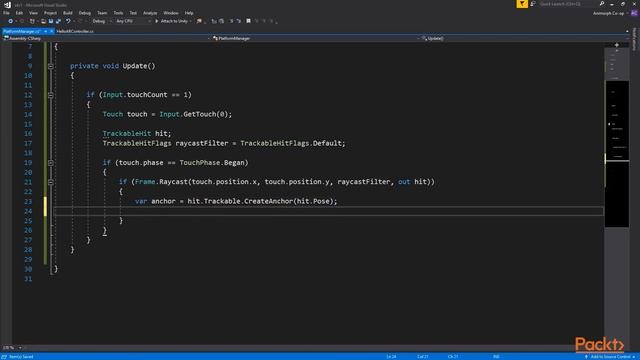
Task: Click the Save icon in toolbar
Action: [x=51, y=21]
